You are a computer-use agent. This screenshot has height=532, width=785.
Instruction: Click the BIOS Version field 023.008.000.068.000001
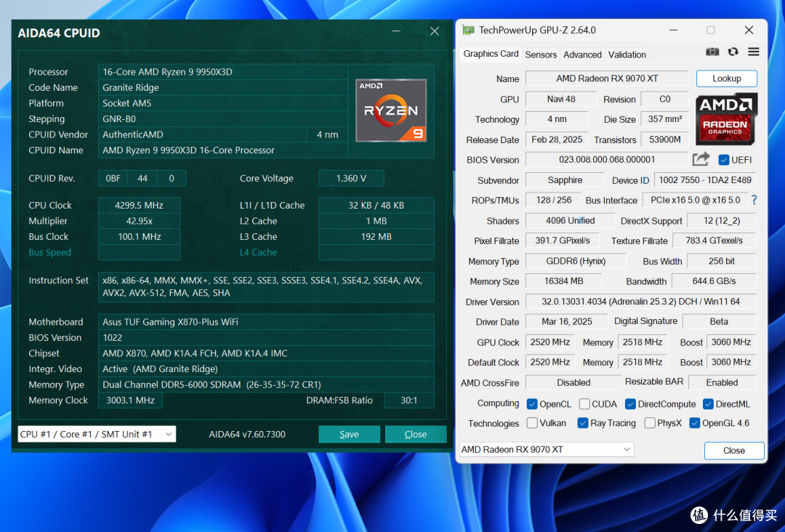(x=607, y=159)
